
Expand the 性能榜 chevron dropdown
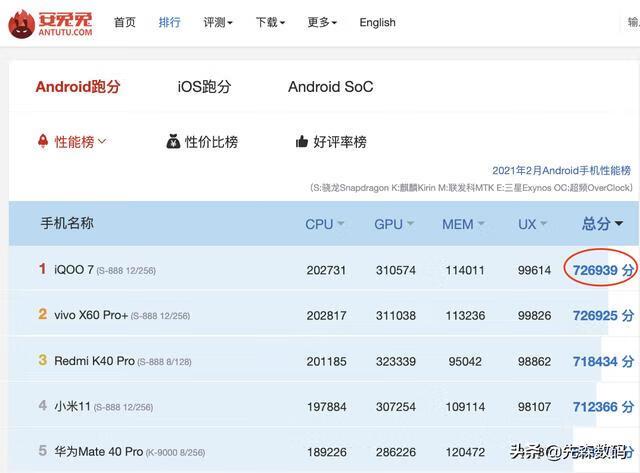coord(102,141)
